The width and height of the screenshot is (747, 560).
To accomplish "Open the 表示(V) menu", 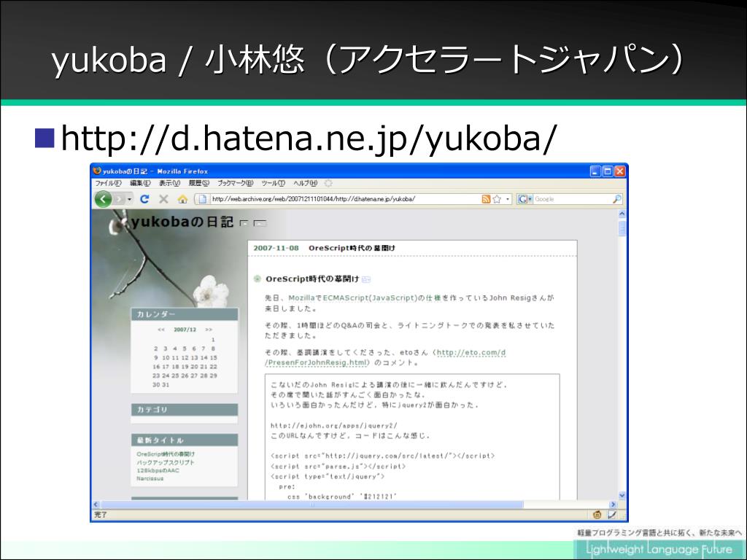I will click(x=169, y=183).
